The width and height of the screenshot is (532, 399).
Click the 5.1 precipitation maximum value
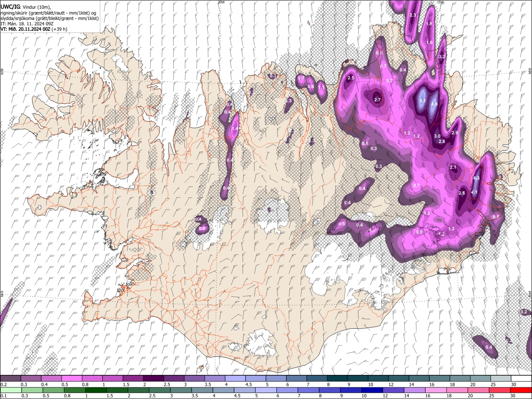(x=423, y=101)
